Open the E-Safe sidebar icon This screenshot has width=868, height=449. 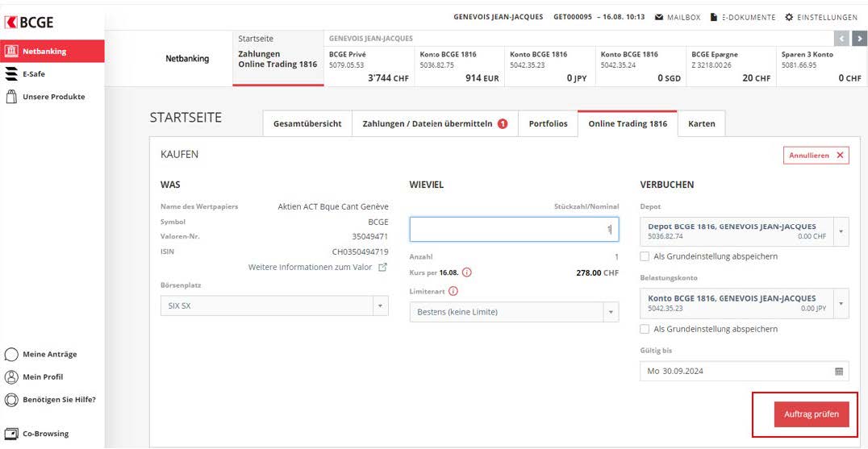pos(11,73)
